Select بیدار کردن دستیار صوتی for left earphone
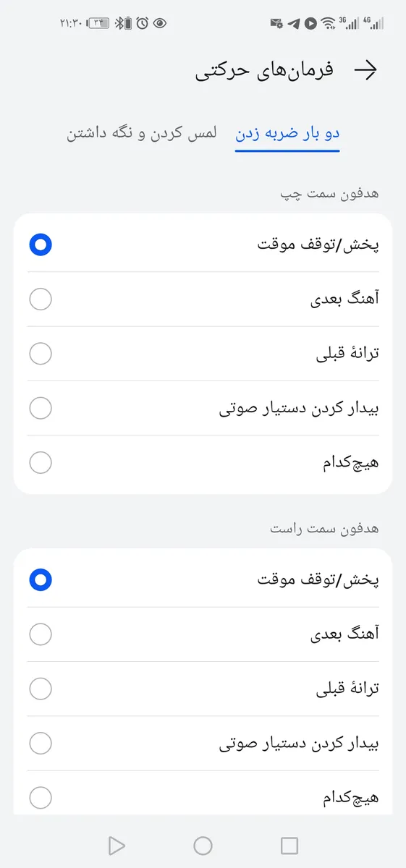 click(203, 408)
